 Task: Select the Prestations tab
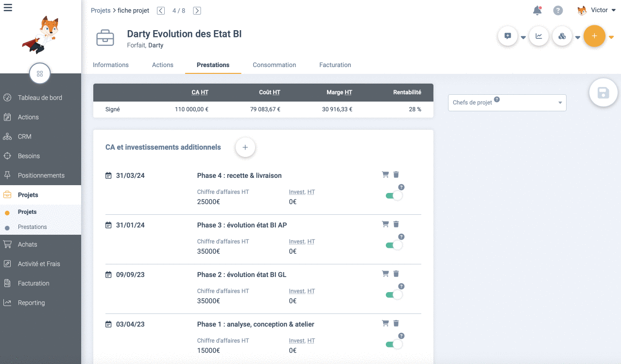tap(213, 65)
